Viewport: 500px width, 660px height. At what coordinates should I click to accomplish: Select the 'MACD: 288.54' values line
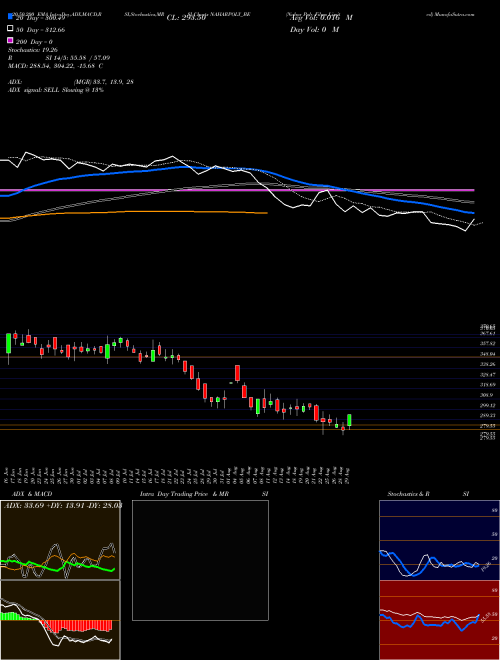56,66
